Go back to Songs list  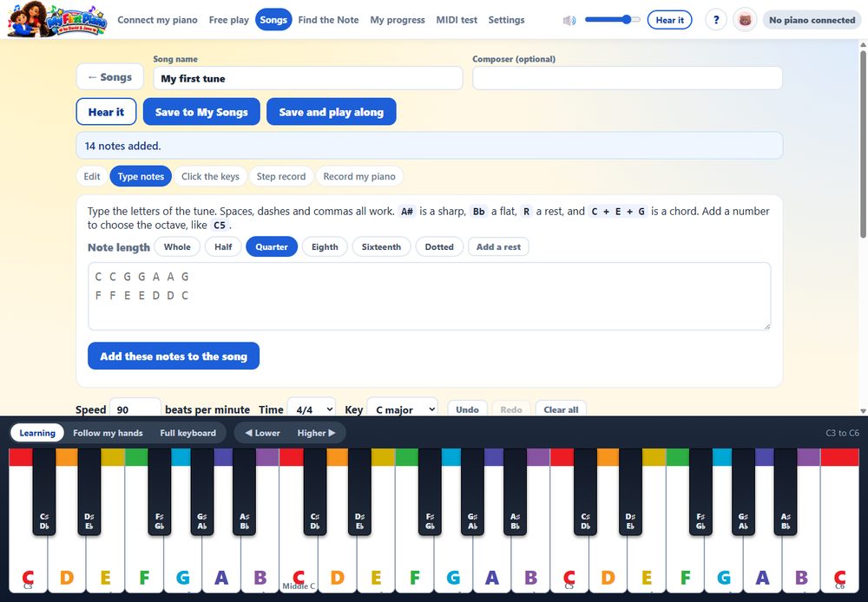[x=109, y=77]
